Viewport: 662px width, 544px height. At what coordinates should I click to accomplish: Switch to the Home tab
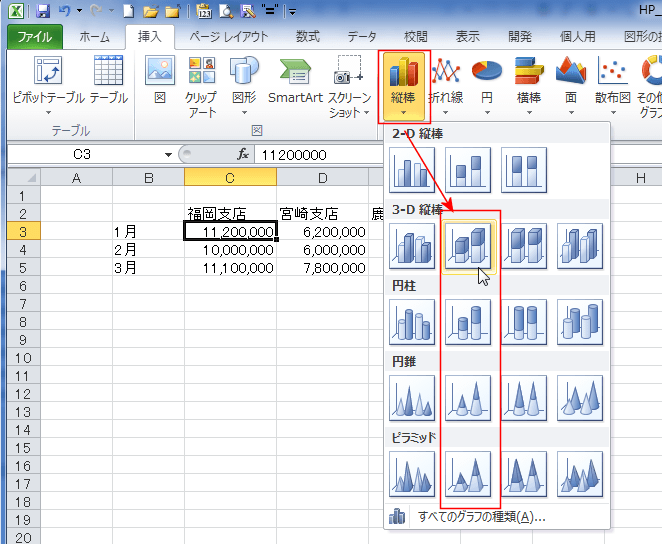click(94, 37)
